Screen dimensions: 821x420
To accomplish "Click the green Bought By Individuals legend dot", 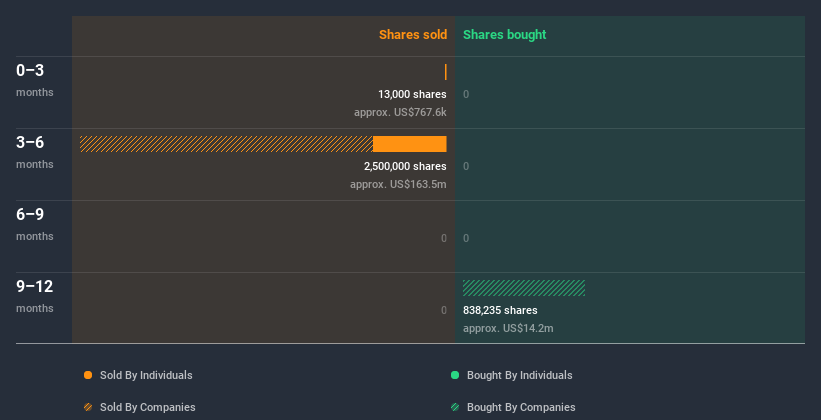I will 455,375.
